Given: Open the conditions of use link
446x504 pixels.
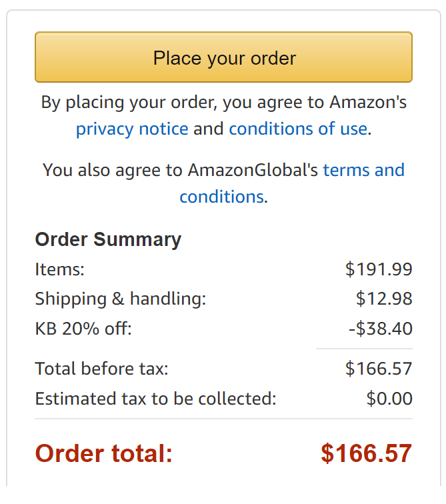Looking at the screenshot, I should [298, 129].
